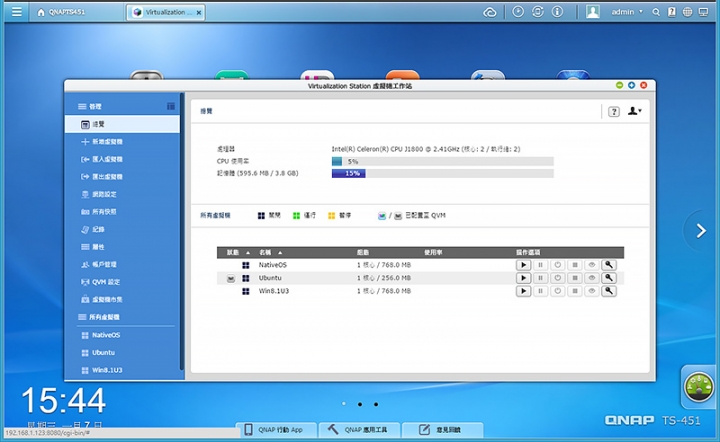Viewport: 720px width, 442px height.
Task: Sort the table by the 狀態 status column
Action: 238,252
